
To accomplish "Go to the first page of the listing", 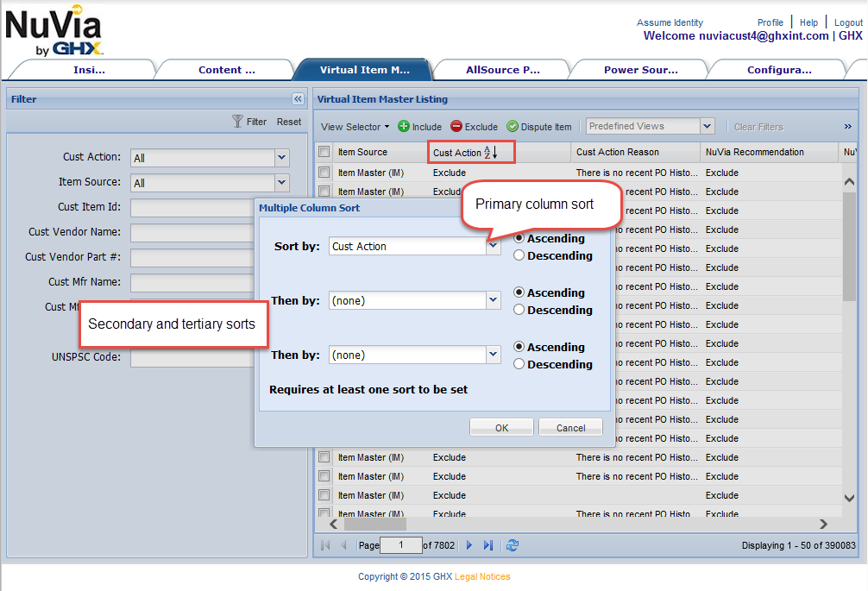I will 325,545.
